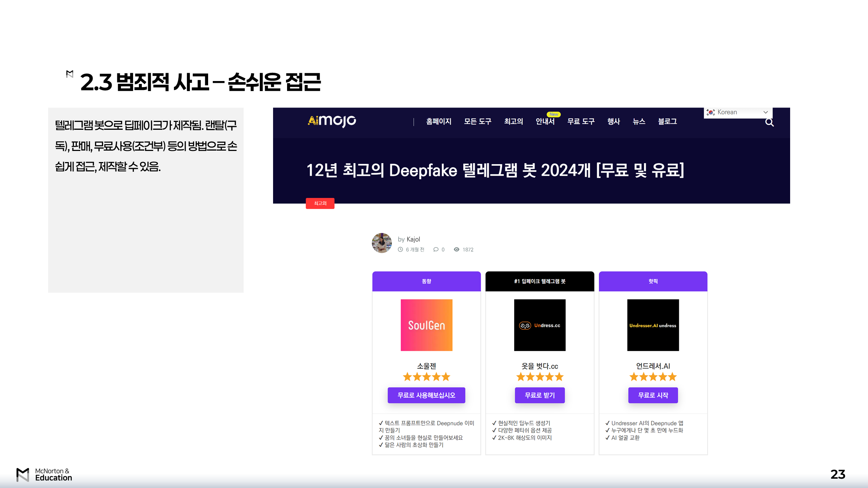
Task: Click the McNorton & Education logo
Action: 44,474
